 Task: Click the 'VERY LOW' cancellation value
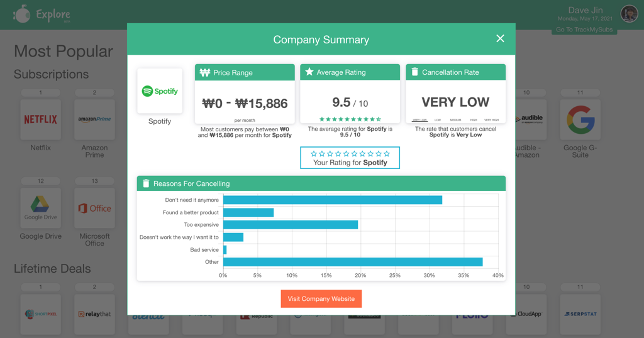pos(455,102)
